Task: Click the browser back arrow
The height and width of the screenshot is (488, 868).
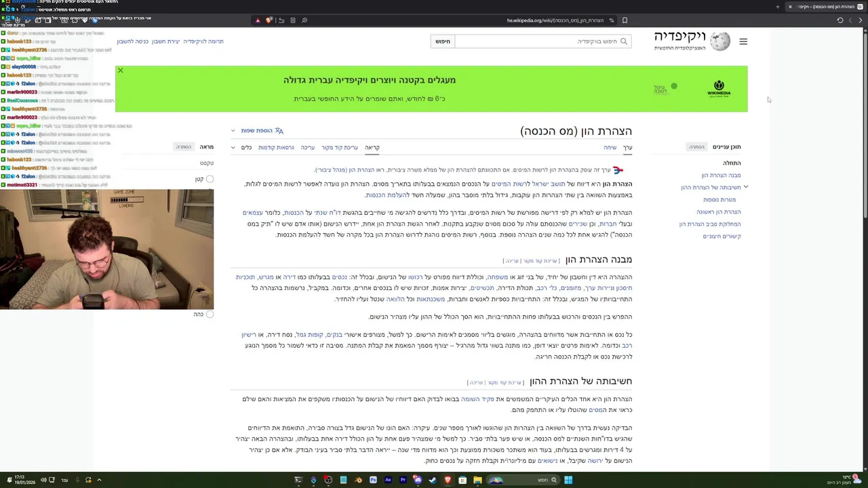Action: coord(860,20)
